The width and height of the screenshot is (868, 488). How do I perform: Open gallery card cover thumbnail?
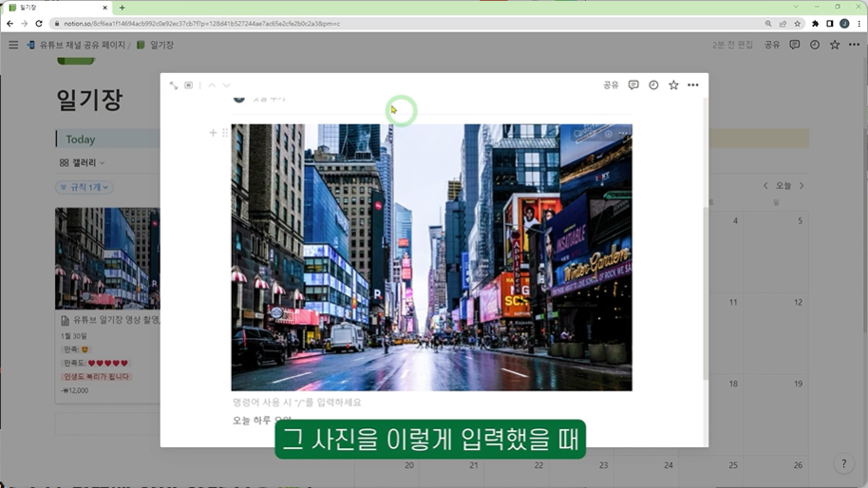tap(107, 258)
